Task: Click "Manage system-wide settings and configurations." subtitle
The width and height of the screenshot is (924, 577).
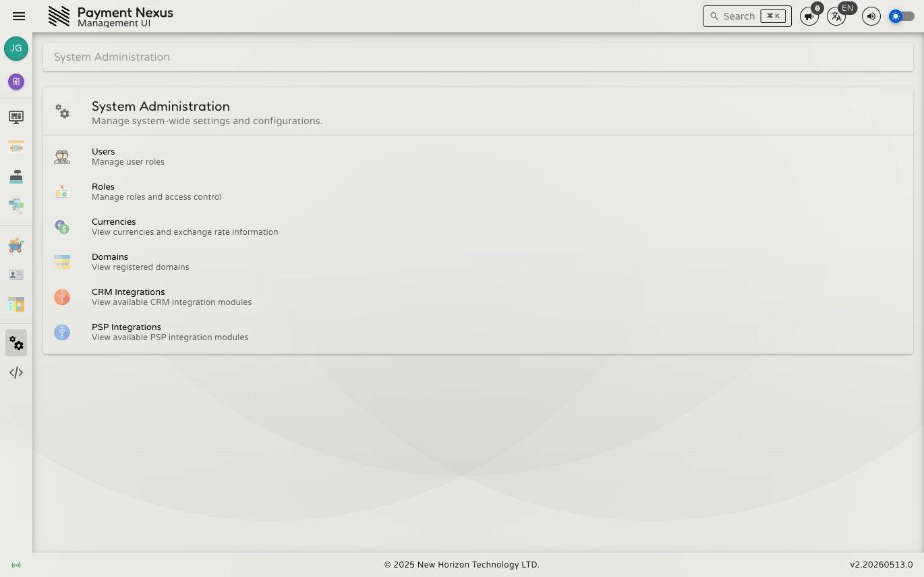Action: pyautogui.click(x=207, y=121)
